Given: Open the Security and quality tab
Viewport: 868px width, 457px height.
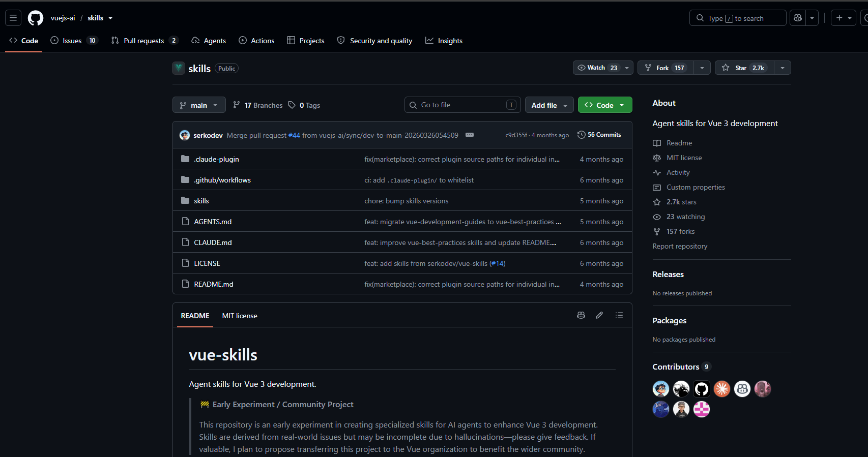Looking at the screenshot, I should [375, 41].
